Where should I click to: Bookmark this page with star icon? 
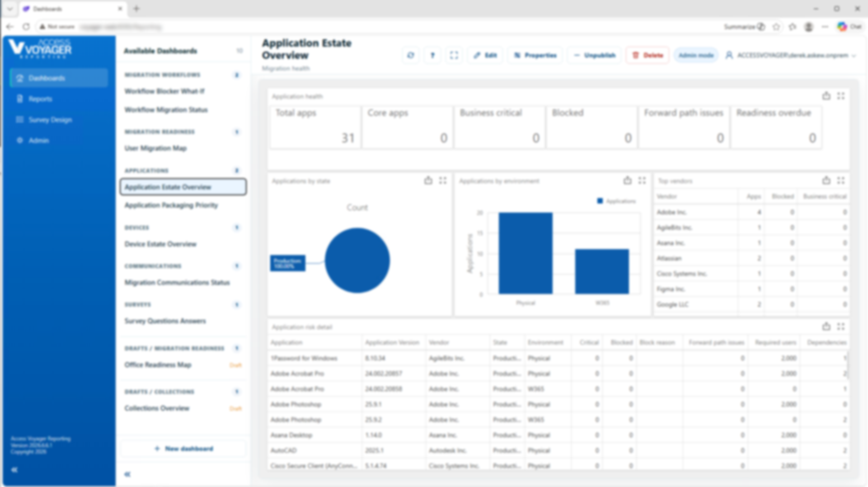(x=776, y=27)
